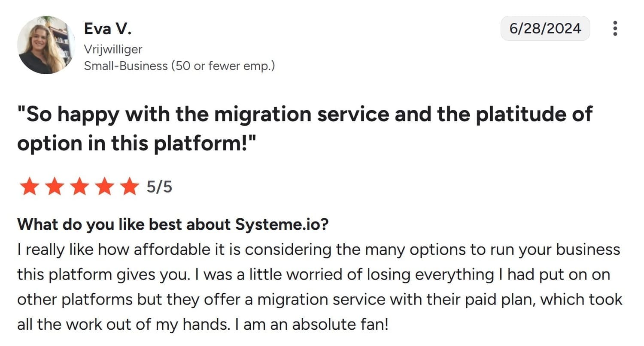Click review line starting "this platform gives you"

point(313,274)
